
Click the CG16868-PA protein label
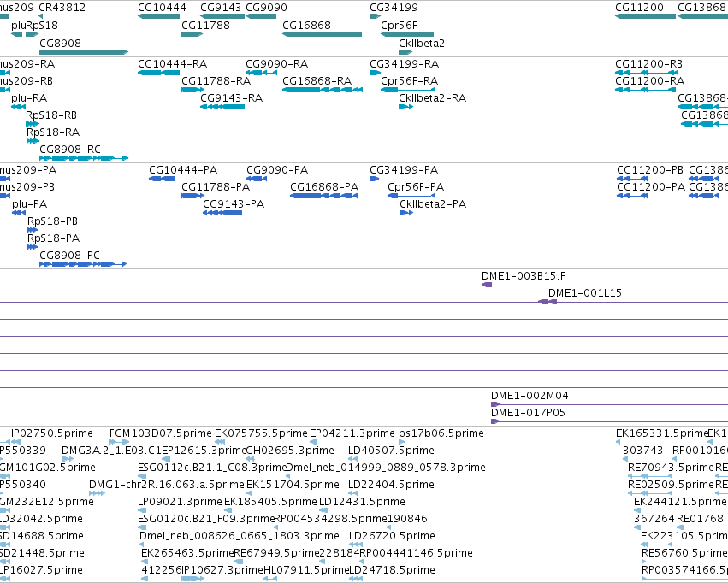pos(324,187)
